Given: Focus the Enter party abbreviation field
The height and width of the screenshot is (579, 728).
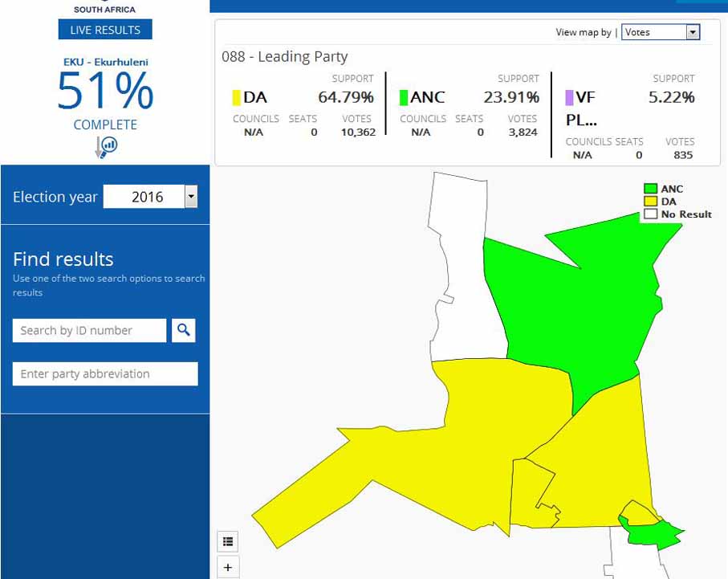Looking at the screenshot, I should [105, 374].
